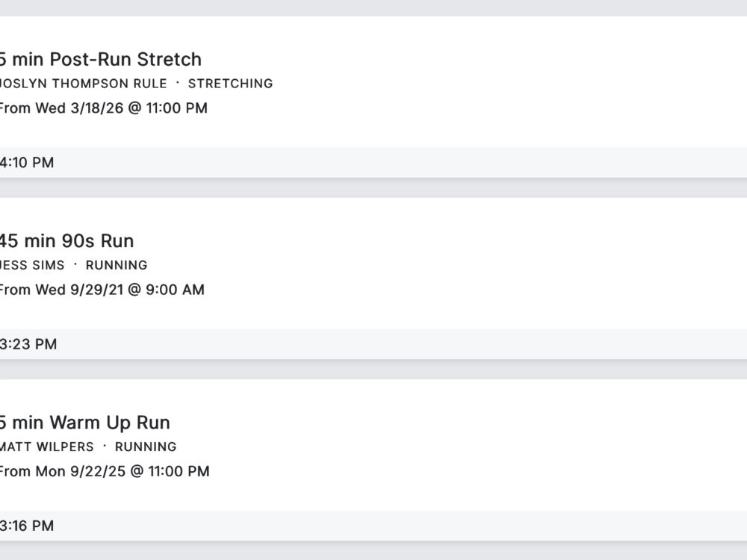The height and width of the screenshot is (560, 747).
Task: Open the 5 min Post-Run Stretch workout
Action: point(100,59)
